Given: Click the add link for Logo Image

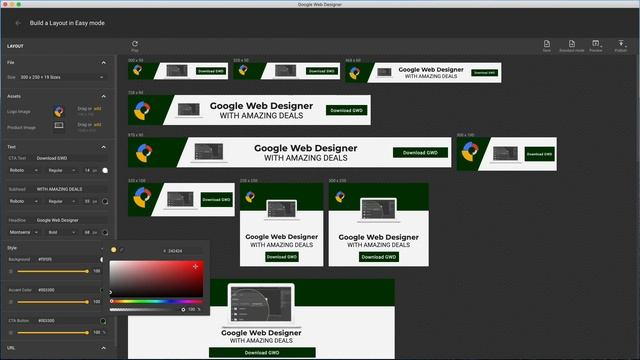Looking at the screenshot, I should [x=97, y=109].
